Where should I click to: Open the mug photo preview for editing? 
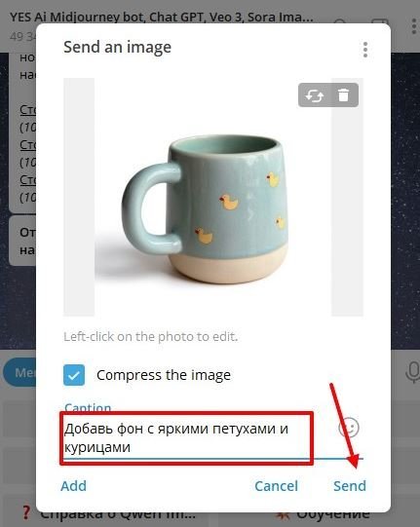click(x=213, y=197)
